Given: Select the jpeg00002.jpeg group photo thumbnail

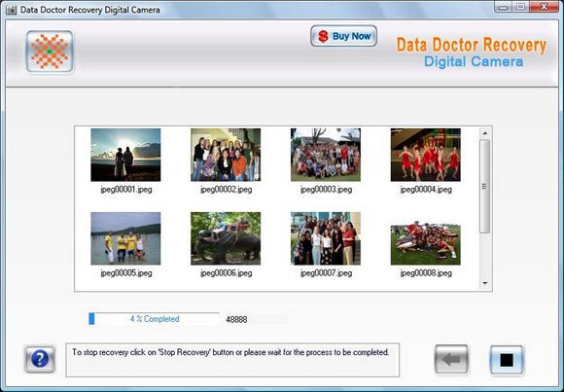Looking at the screenshot, I should point(226,155).
